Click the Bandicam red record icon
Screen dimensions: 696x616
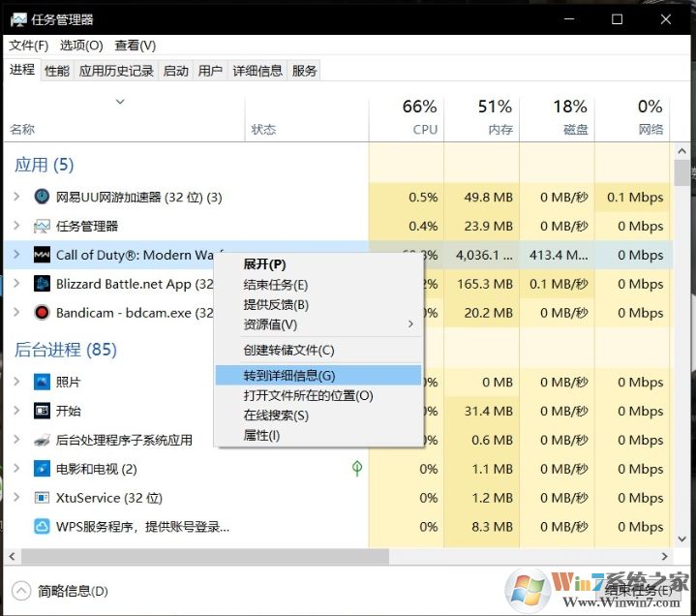click(42, 313)
